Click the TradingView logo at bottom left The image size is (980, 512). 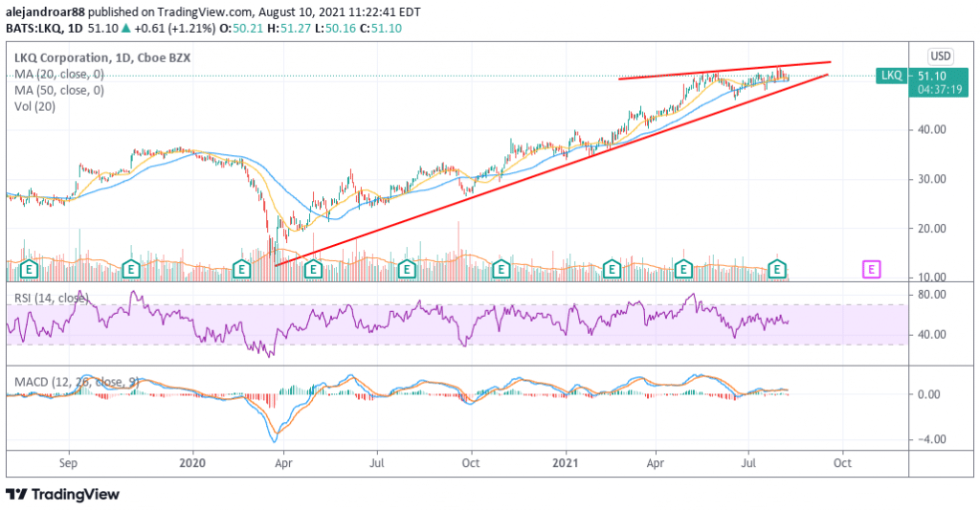click(x=62, y=495)
